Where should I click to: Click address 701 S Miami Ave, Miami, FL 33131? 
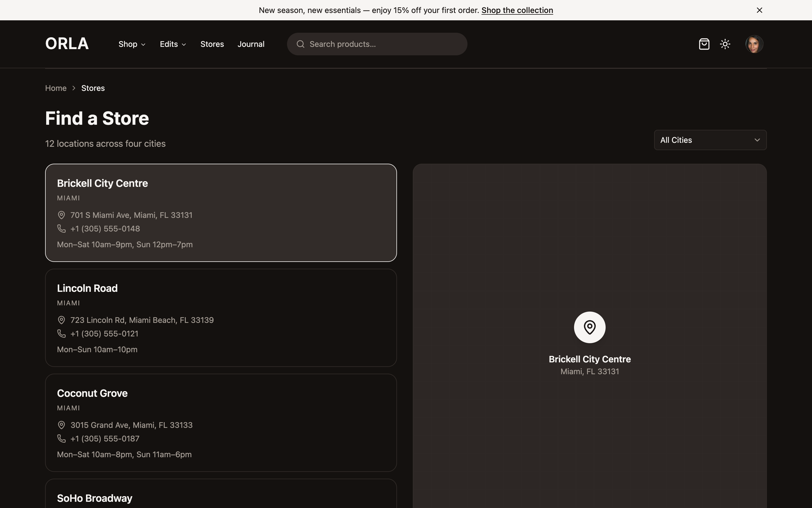131,215
